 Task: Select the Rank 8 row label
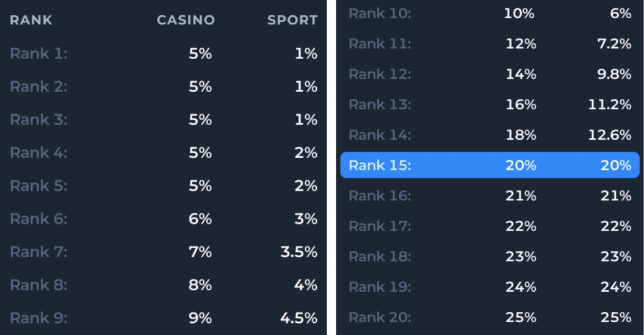click(x=38, y=284)
